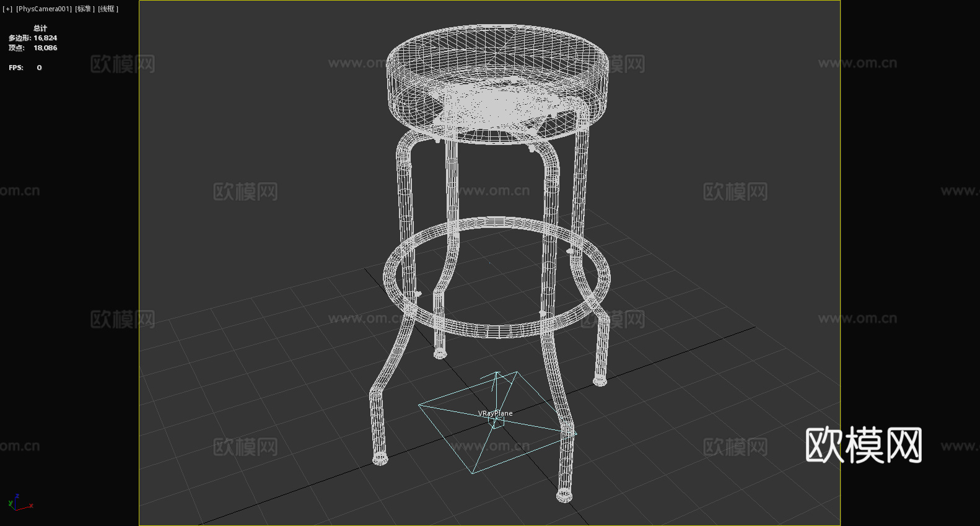Click the FPS readout
Image resolution: width=980 pixels, height=526 pixels.
pyautogui.click(x=25, y=68)
